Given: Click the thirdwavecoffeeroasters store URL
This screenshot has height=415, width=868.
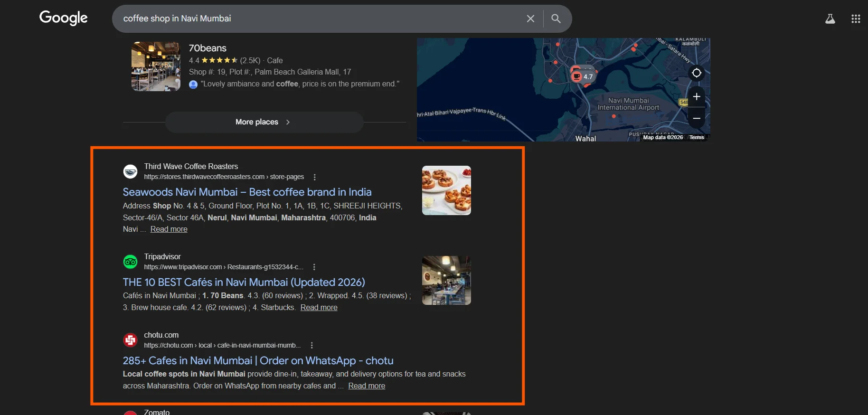Looking at the screenshot, I should coord(224,177).
